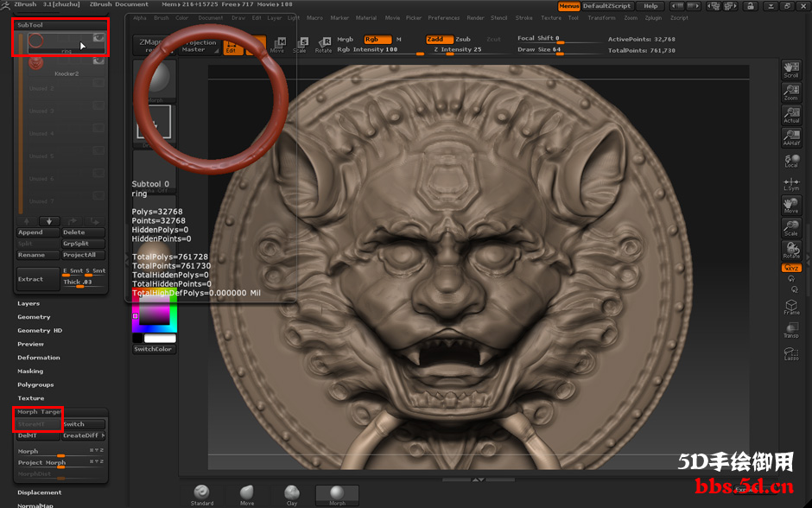Click the color picker square

(155, 312)
